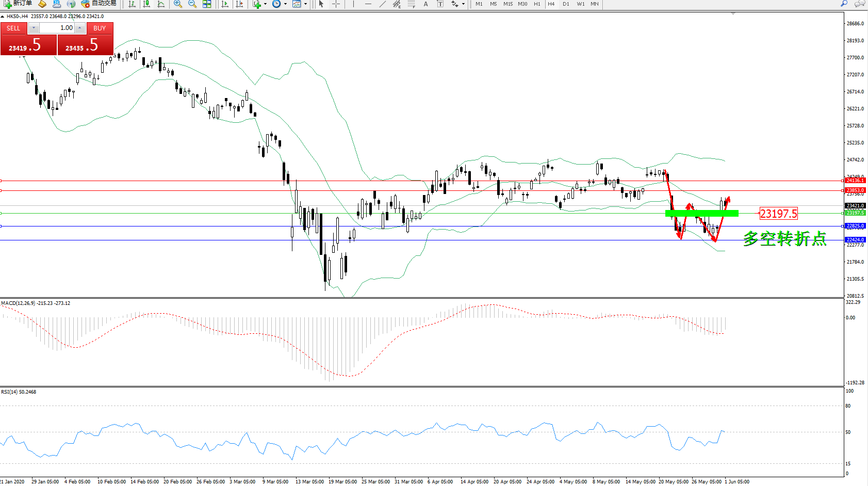Image resolution: width=868 pixels, height=486 pixels.
Task: Select the D1 timeframe
Action: pyautogui.click(x=566, y=4)
